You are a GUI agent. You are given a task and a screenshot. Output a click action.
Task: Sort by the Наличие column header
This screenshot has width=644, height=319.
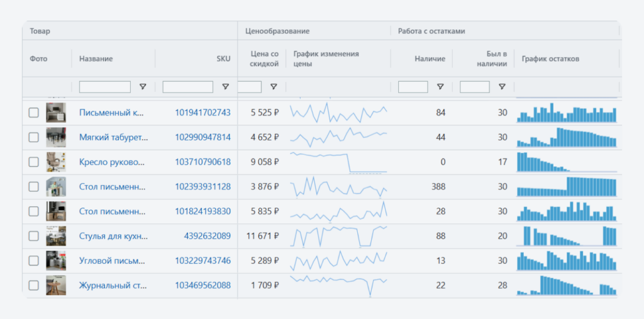tap(430, 59)
